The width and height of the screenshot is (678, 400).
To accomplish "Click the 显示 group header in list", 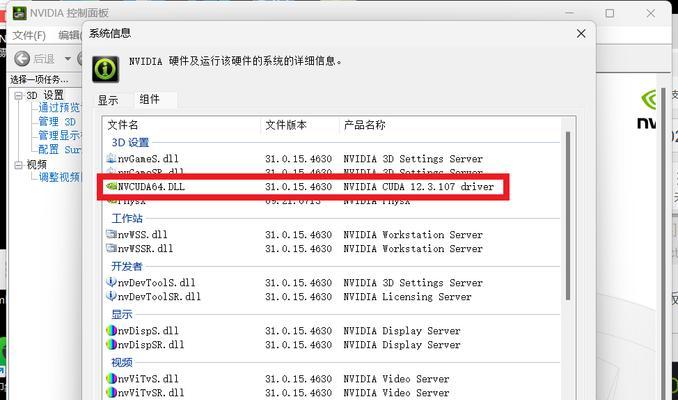I will (122, 314).
